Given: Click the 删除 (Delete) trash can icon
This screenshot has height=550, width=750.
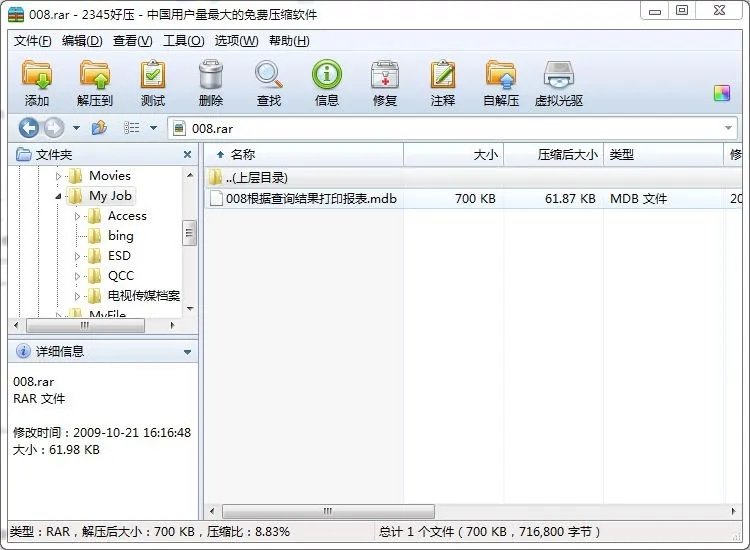Looking at the screenshot, I should click(211, 75).
